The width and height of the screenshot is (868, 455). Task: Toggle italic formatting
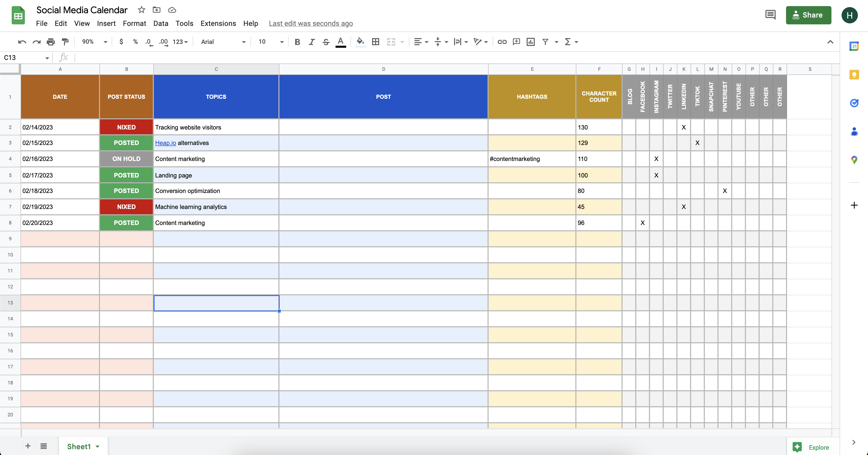click(312, 42)
